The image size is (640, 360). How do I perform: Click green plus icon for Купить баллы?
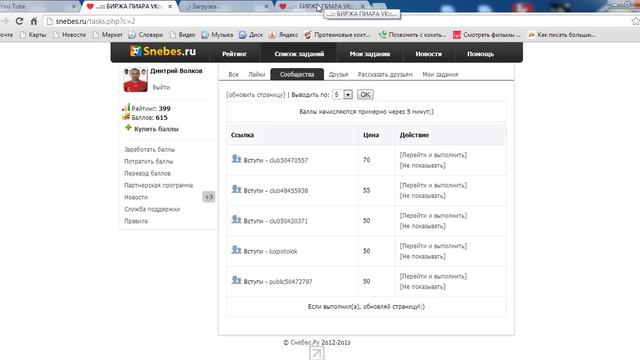pyautogui.click(x=128, y=128)
